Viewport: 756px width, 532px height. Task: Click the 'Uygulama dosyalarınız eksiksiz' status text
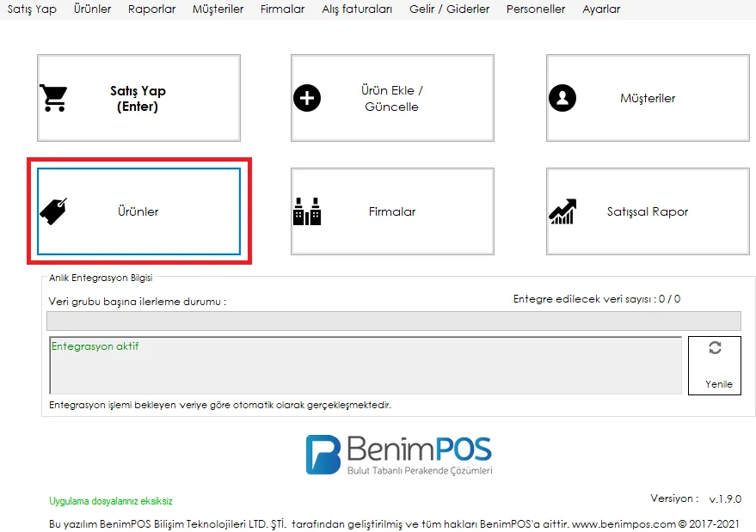coord(111,501)
